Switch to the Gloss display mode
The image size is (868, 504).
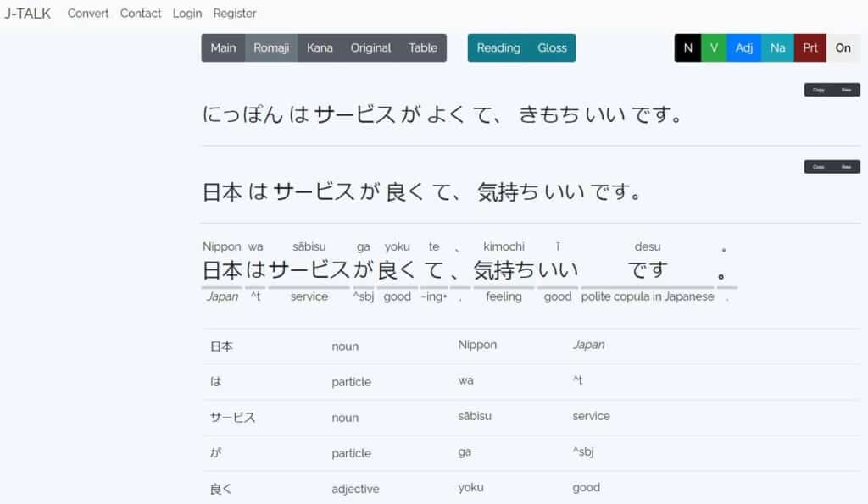tap(552, 48)
